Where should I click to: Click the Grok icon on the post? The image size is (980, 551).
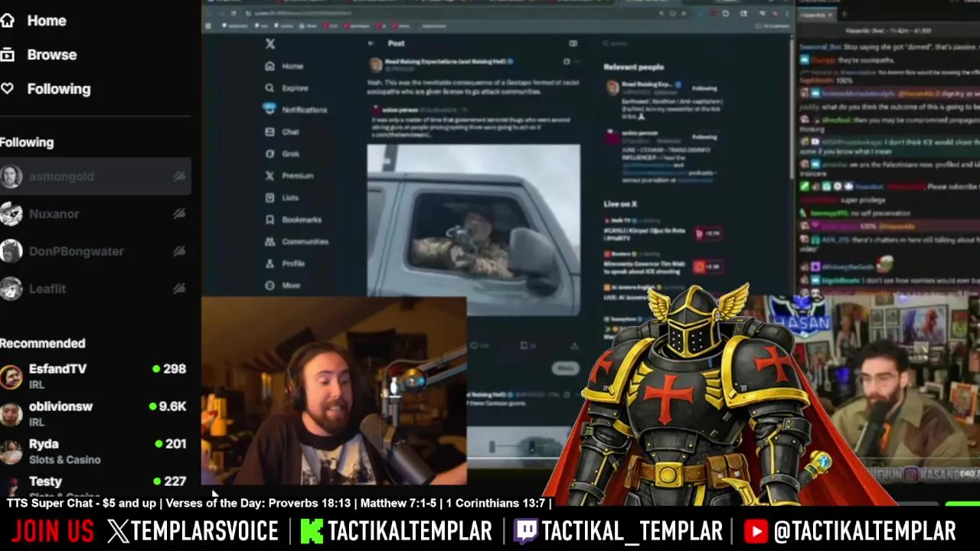click(x=567, y=61)
